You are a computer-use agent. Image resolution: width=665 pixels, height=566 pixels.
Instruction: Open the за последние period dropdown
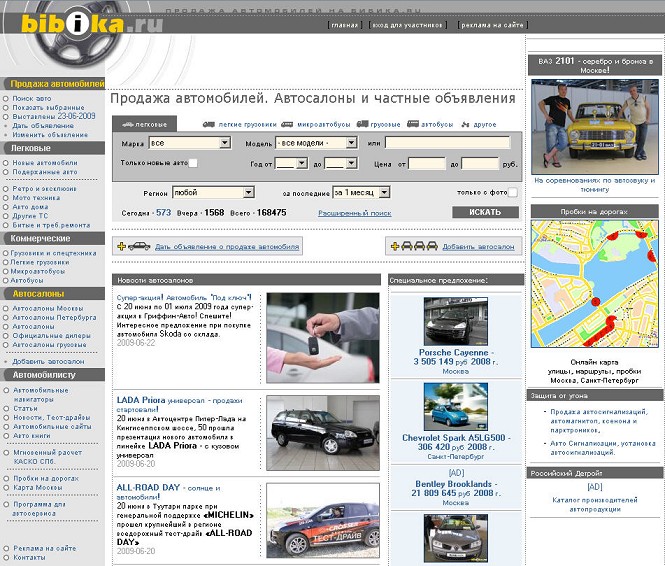click(x=361, y=192)
